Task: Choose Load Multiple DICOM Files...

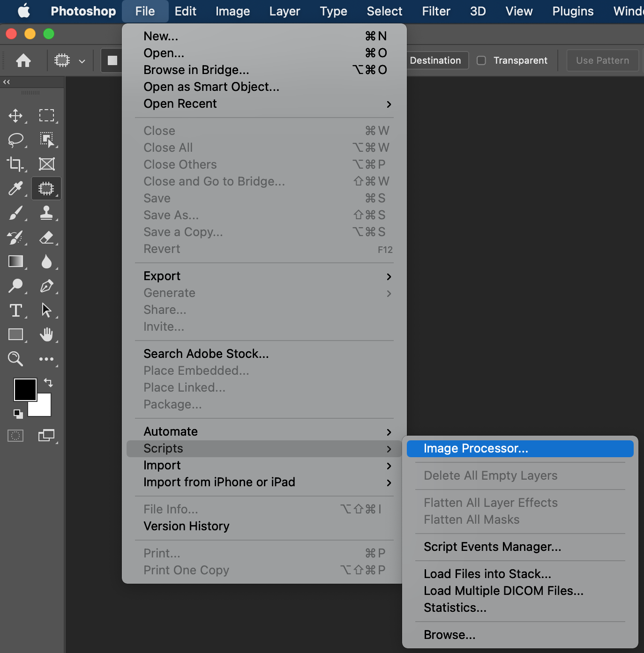Action: point(520,591)
